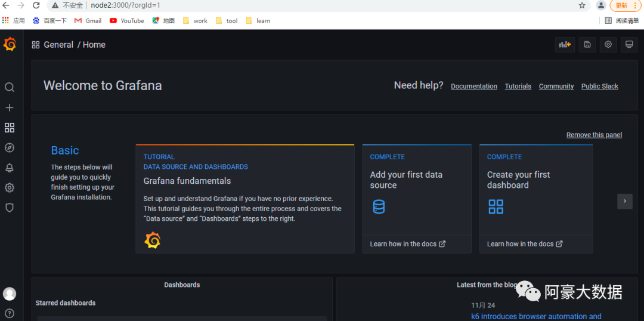Click the Save dashboard icon
Image resolution: width=644 pixels, height=321 pixels.
click(587, 44)
